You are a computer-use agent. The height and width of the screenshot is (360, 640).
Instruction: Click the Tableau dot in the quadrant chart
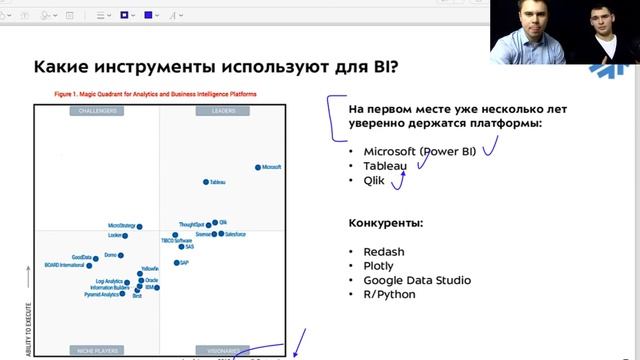206,182
